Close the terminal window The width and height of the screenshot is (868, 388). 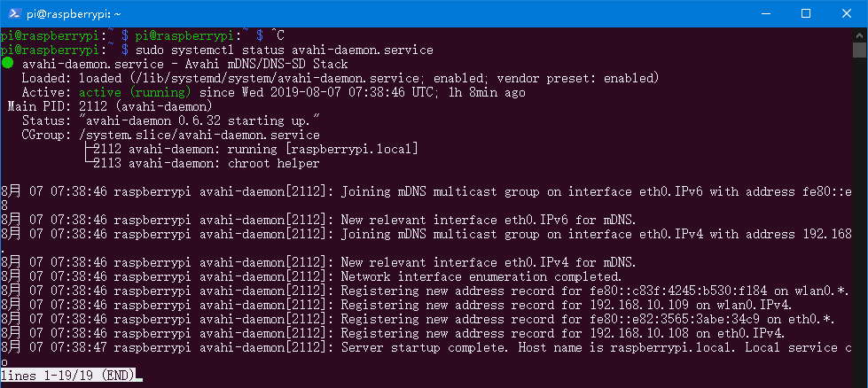click(x=847, y=13)
